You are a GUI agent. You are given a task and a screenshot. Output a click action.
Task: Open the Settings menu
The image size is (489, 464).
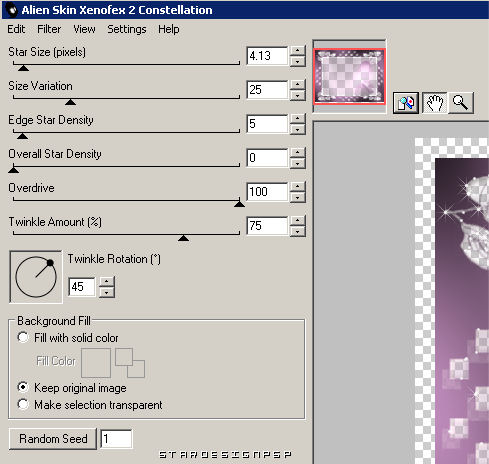[127, 29]
